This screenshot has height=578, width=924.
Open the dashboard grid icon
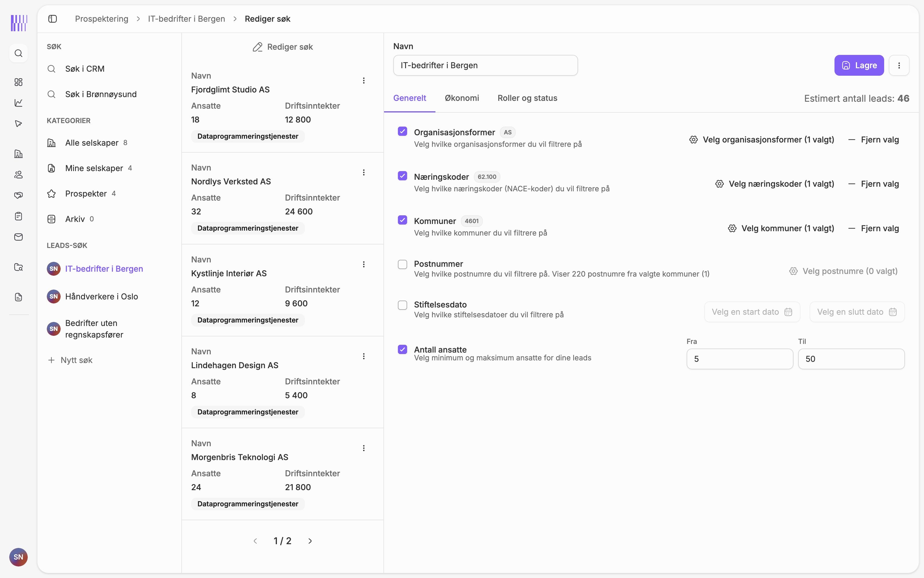tap(18, 82)
